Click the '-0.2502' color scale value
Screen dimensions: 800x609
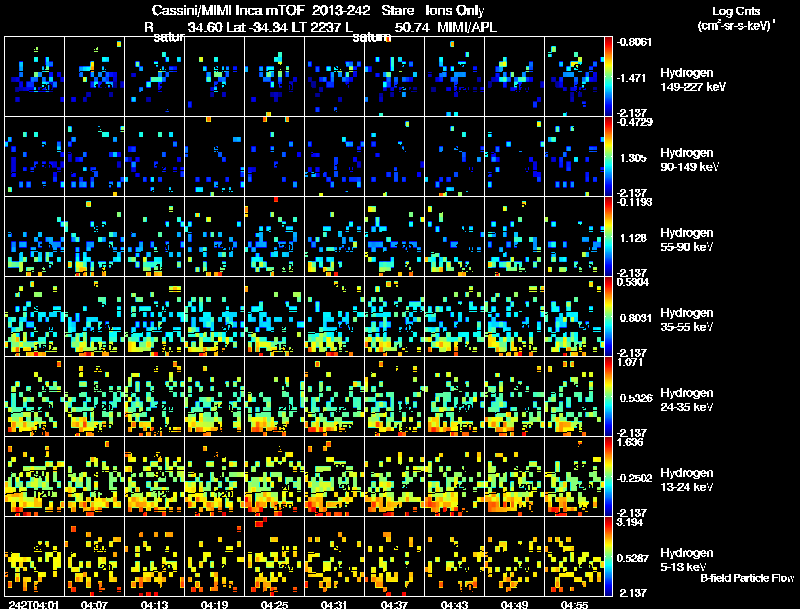[x=634, y=478]
